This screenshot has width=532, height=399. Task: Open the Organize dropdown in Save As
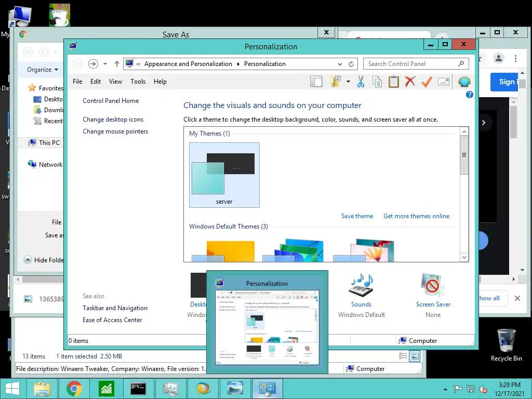tap(43, 70)
